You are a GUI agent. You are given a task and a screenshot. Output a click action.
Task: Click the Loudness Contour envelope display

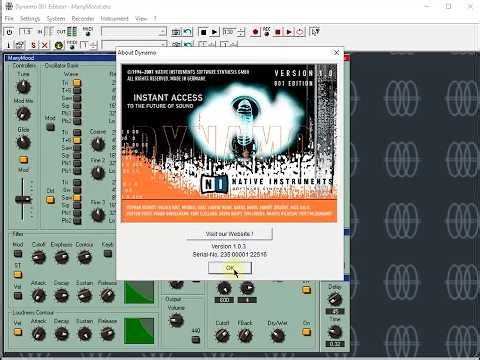click(139, 331)
